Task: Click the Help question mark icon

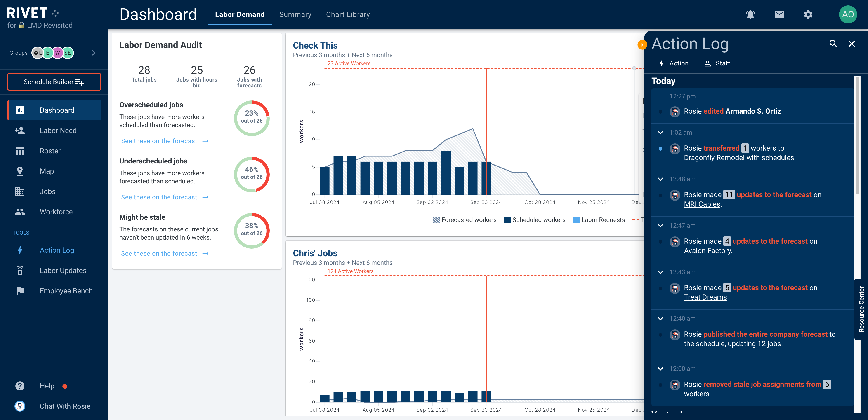Action: coord(20,386)
